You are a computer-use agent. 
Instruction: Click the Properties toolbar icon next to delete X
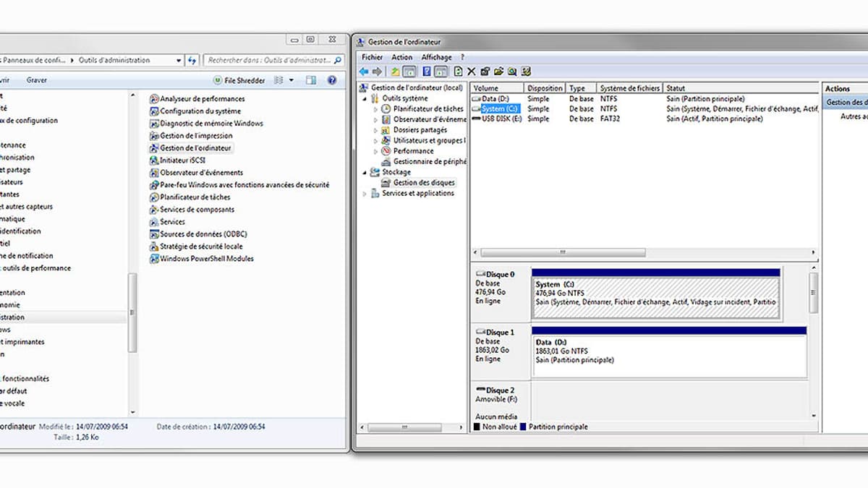(485, 72)
